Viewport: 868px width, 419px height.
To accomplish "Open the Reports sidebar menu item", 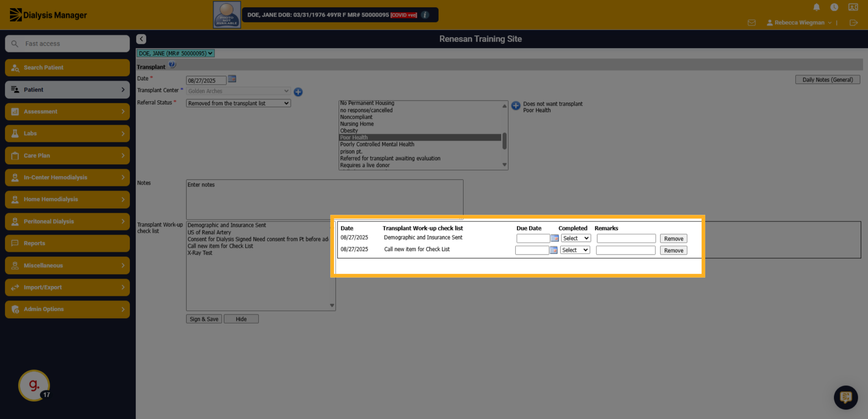I will pyautogui.click(x=67, y=243).
